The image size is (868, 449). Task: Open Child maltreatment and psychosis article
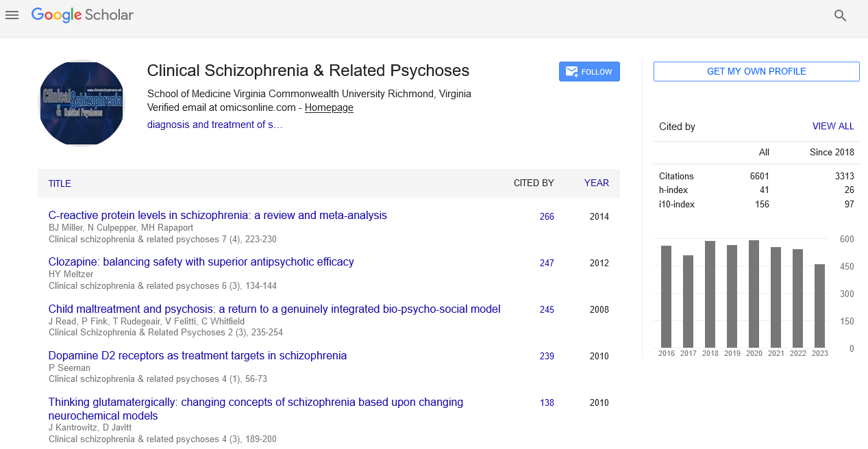pos(274,309)
